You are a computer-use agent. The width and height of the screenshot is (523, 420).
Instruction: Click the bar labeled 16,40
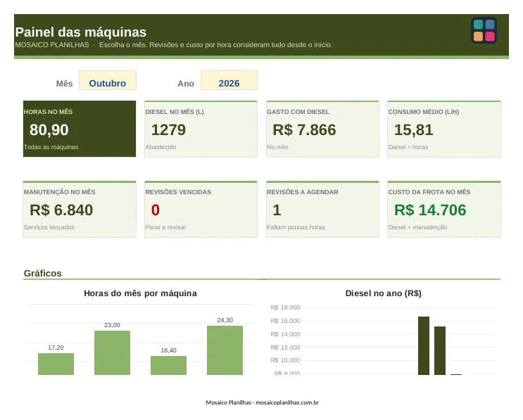coord(168,365)
